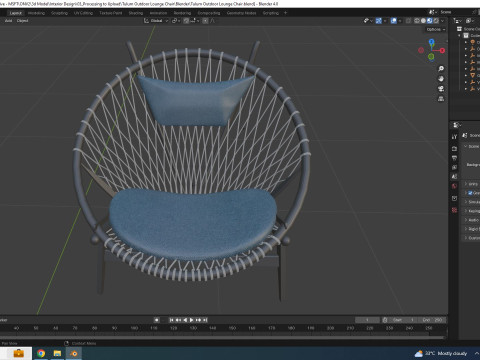Switch viewport to solid shading
This screenshot has height=360, width=480.
point(423,21)
